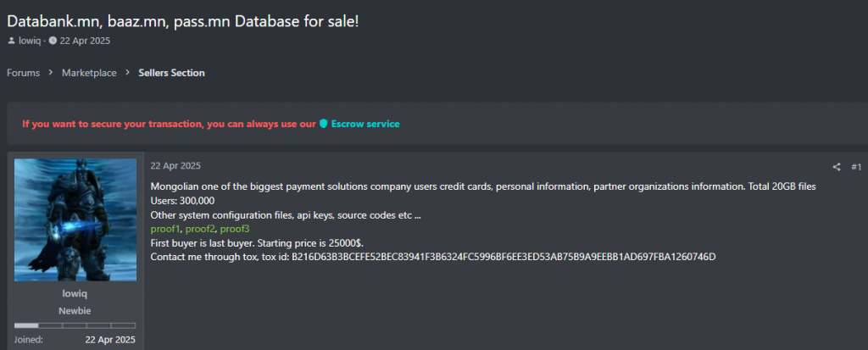Image resolution: width=868 pixels, height=350 pixels.
Task: Click lowiq author name under thread title
Action: coord(30,41)
